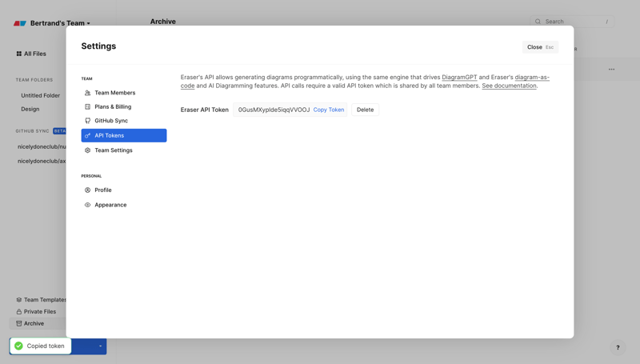Screen dimensions: 640x364
Task: Click the All Files grid icon
Action: (18, 54)
